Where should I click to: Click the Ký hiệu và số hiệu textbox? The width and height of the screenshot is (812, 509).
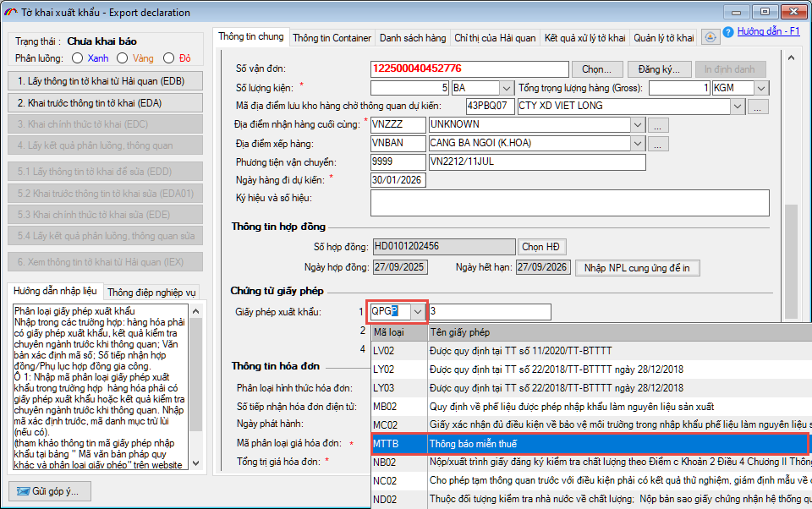click(x=569, y=203)
